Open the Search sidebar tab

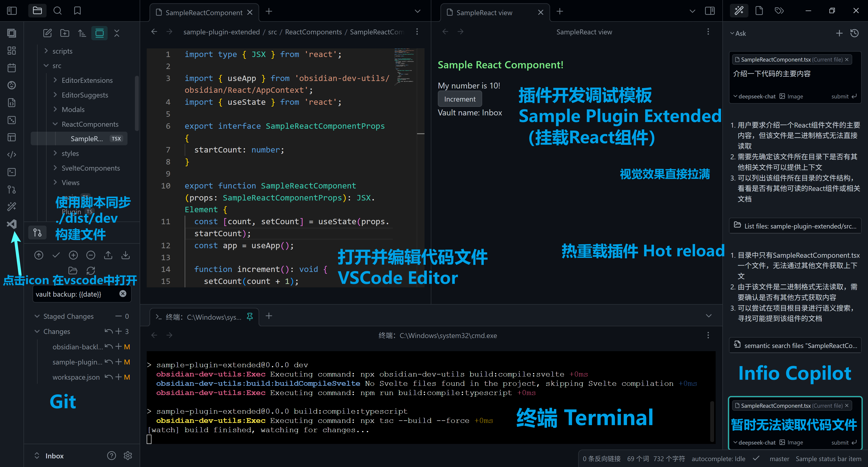(x=58, y=11)
